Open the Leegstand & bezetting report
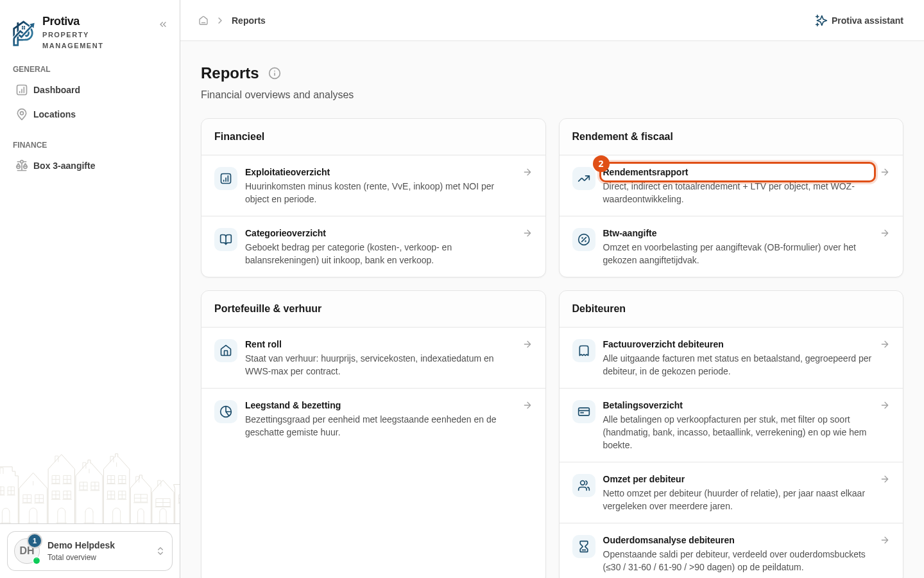 (373, 419)
